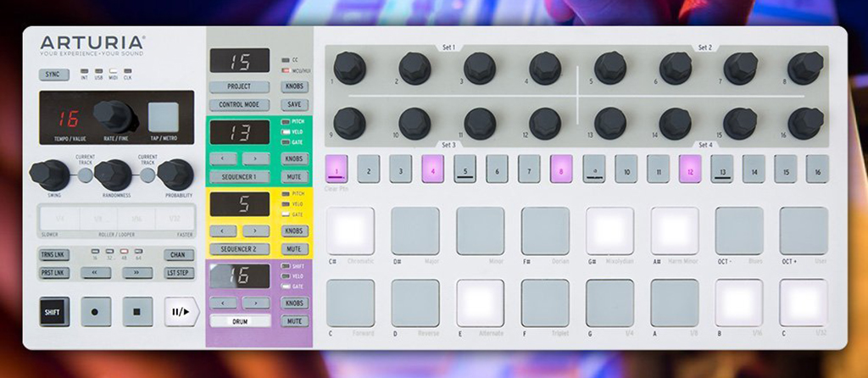Click encoder knob 13 in Set 4

(x=610, y=123)
